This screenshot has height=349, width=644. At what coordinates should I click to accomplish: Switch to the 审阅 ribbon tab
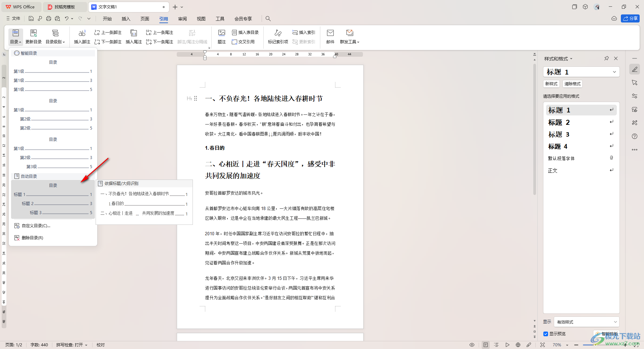(182, 19)
